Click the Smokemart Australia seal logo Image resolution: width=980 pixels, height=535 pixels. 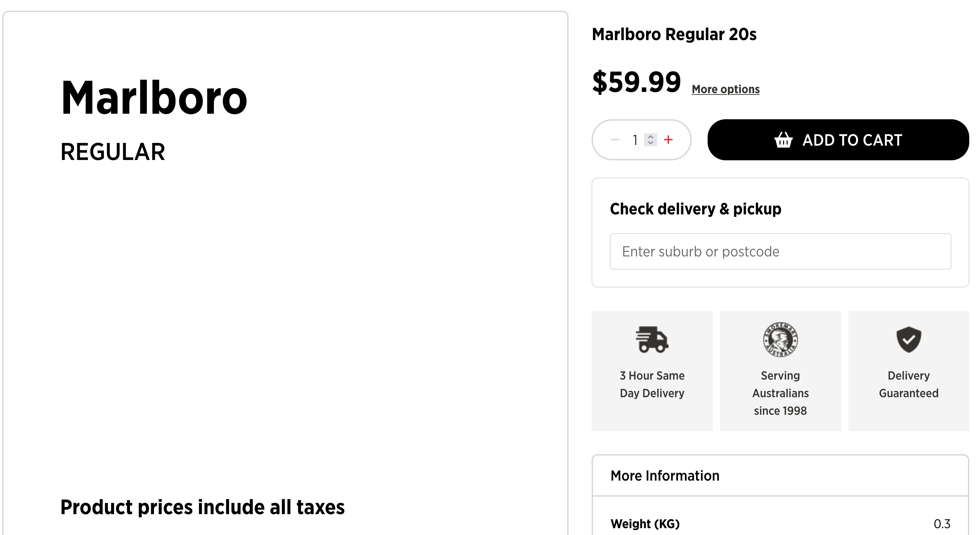[780, 340]
